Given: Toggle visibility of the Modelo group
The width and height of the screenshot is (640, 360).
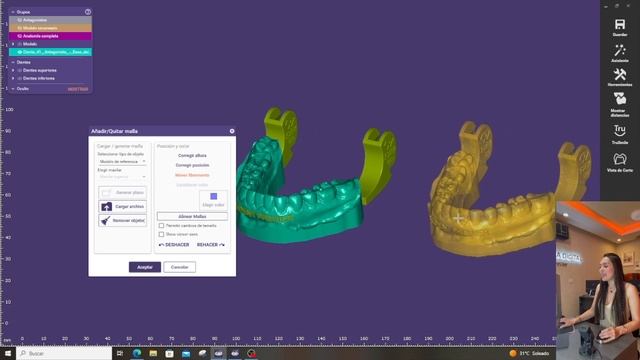Looking at the screenshot, I should pos(19,44).
